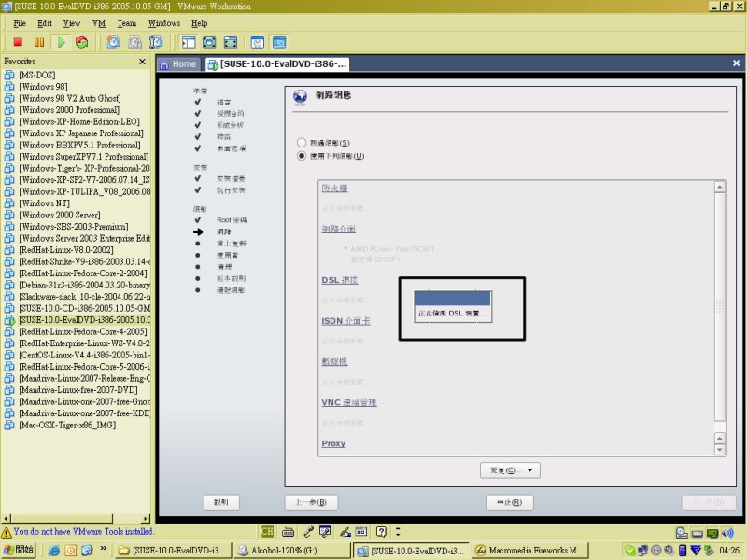Open the ISDN link in the network list
The image size is (747, 560).
pyautogui.click(x=345, y=321)
